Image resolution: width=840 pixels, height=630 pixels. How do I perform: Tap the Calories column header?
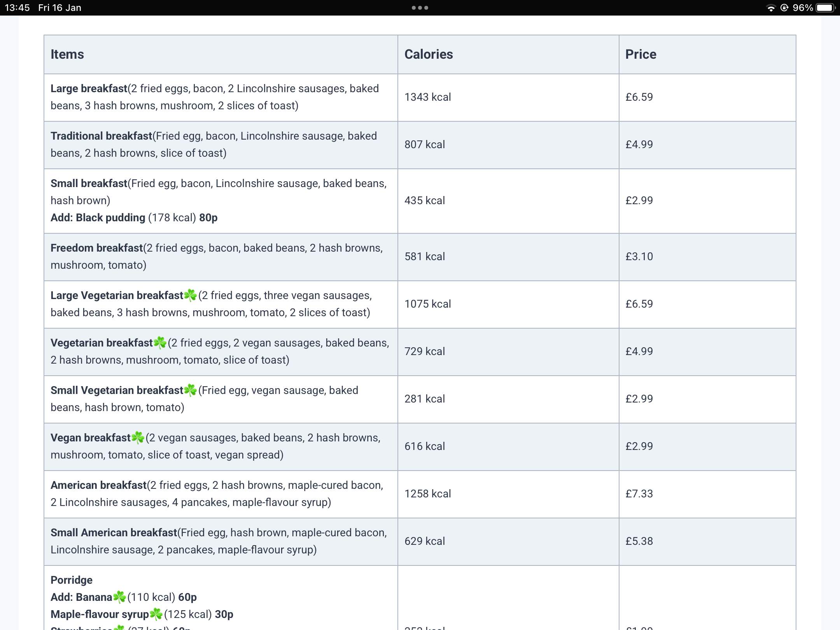pyautogui.click(x=429, y=54)
